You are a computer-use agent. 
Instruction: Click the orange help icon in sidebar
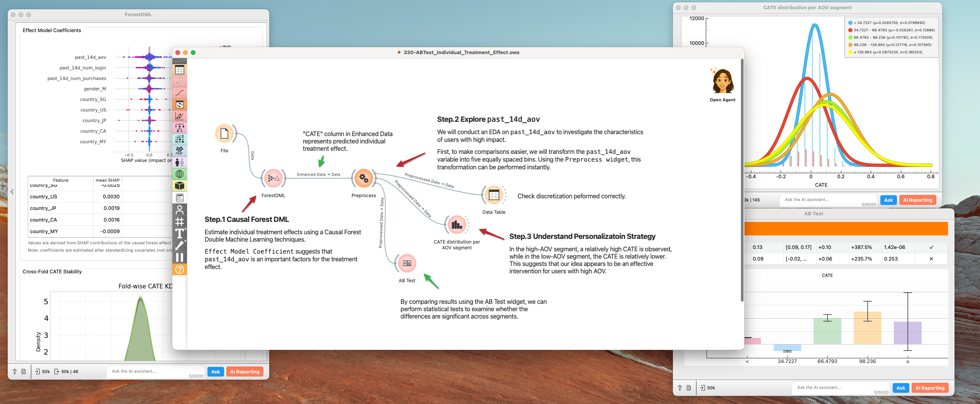pyautogui.click(x=180, y=269)
